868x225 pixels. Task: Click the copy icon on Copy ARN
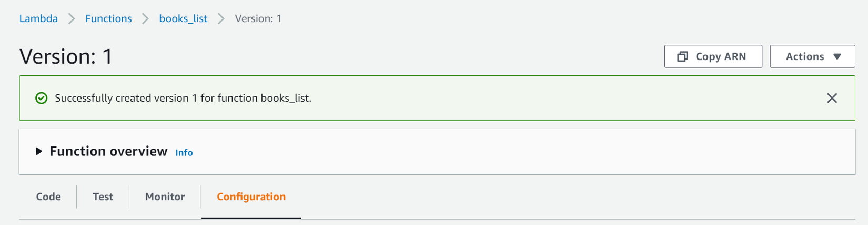682,56
